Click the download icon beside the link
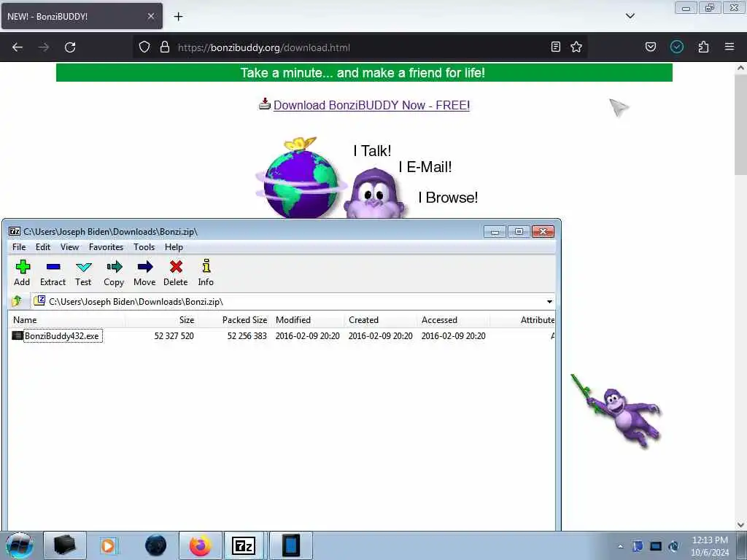This screenshot has height=560, width=747. [x=264, y=104]
